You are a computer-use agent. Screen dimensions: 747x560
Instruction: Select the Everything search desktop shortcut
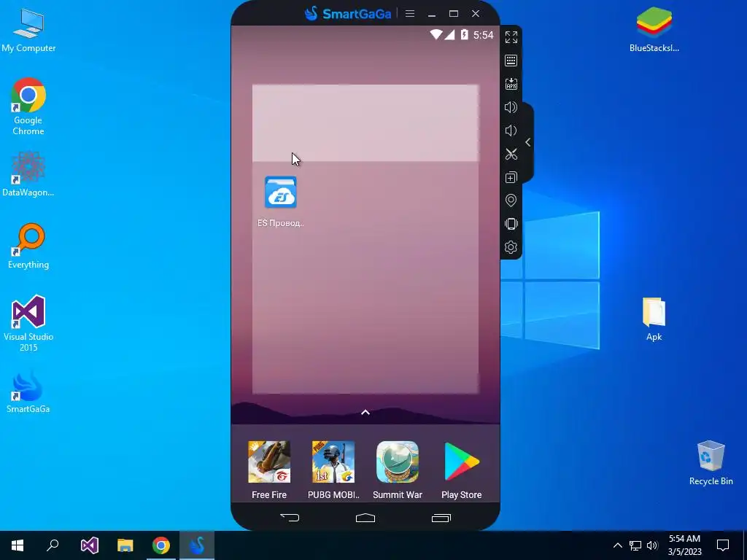pos(28,246)
